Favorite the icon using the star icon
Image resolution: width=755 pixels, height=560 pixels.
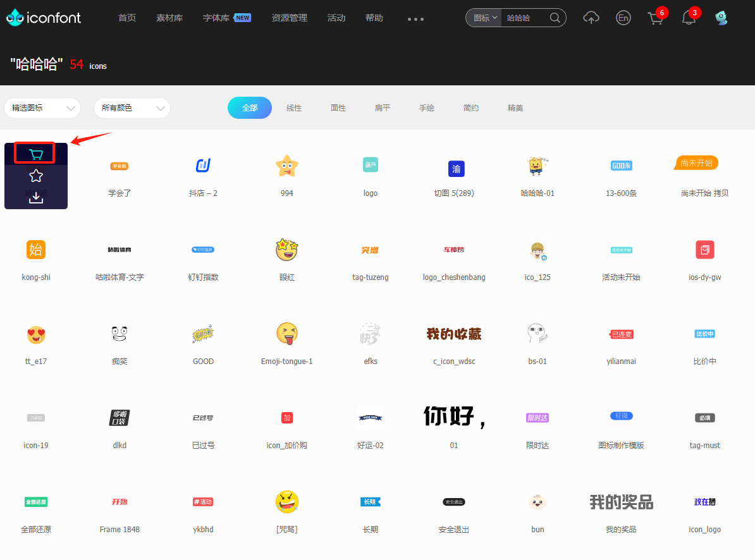(36, 176)
